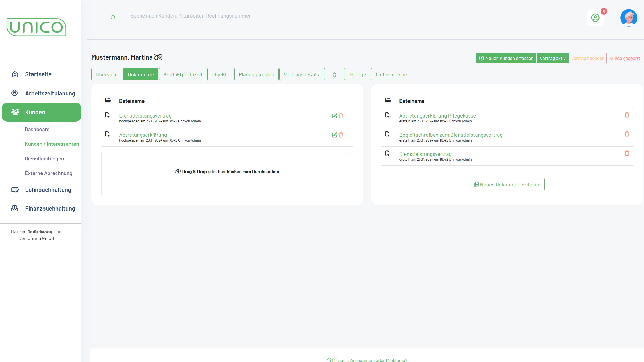Click the search magnifier icon
Screen dimensions: 644x362
(113, 18)
